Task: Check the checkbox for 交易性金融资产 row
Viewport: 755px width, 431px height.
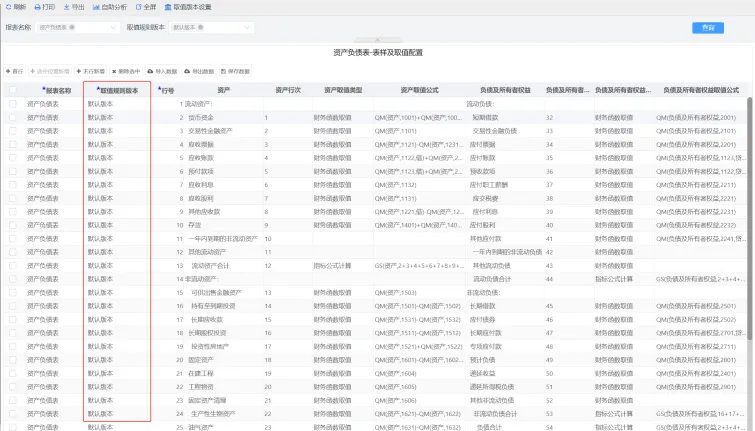Action: click(x=13, y=131)
